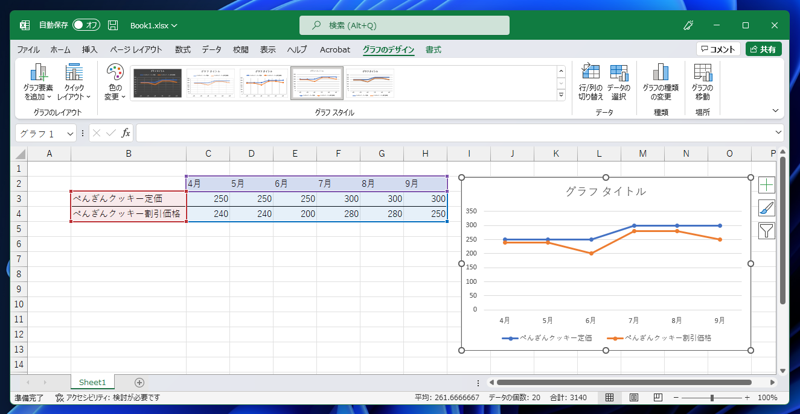The image size is (800, 414).
Task: Open グラフ要素を追加 dropdown
Action: click(x=38, y=83)
